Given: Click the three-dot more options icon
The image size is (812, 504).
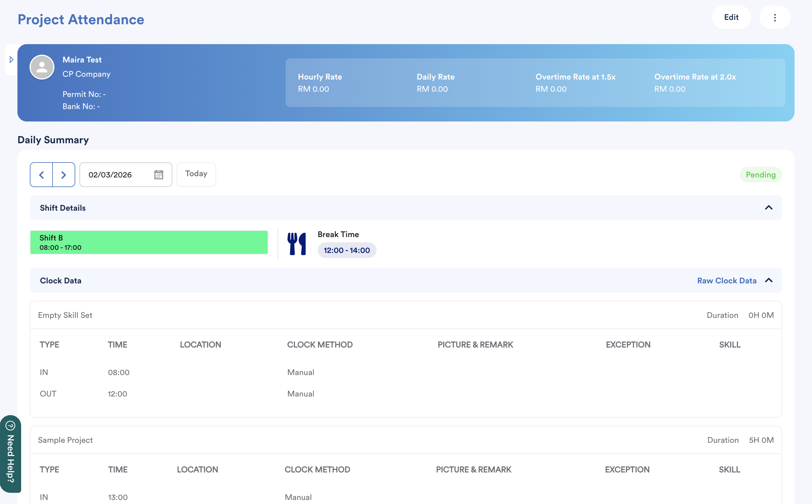Looking at the screenshot, I should [775, 17].
